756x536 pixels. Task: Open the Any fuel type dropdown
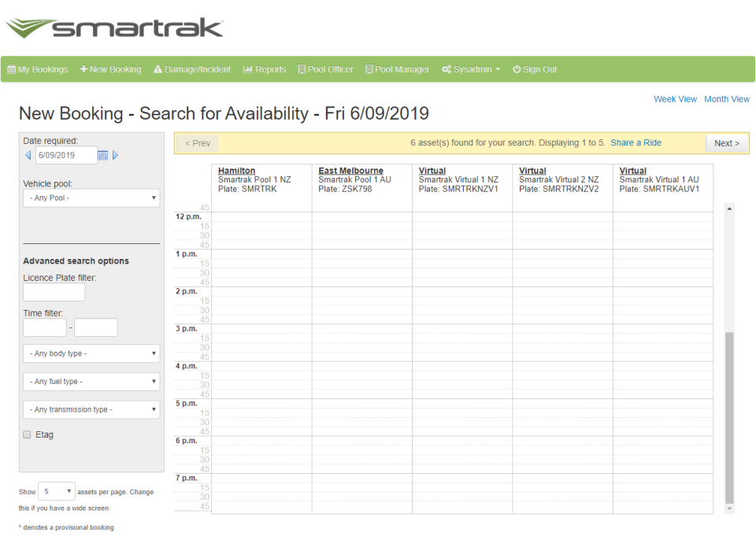tap(91, 381)
